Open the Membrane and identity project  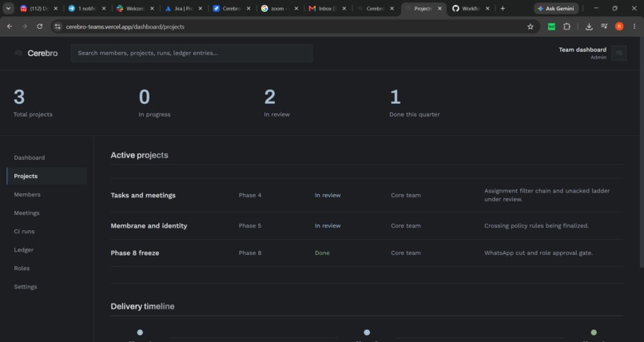tap(149, 226)
